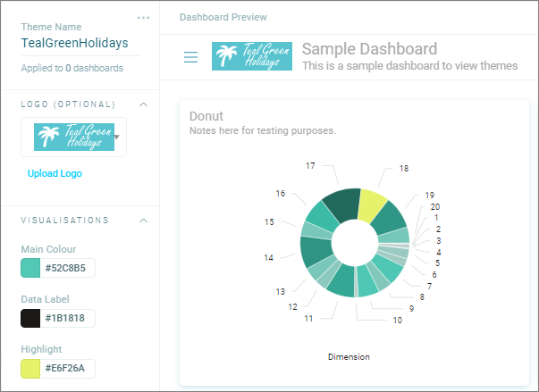Click the Donut chart title
Viewport: 539px width, 392px height.
(206, 116)
